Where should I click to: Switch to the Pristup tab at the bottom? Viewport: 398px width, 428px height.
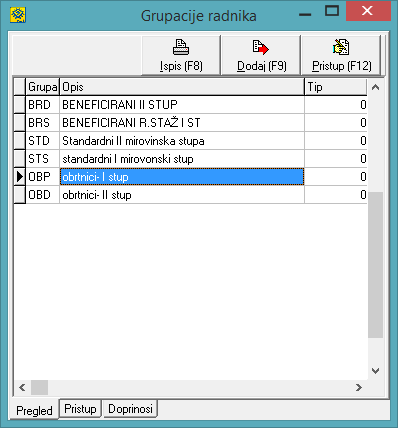pos(80,409)
